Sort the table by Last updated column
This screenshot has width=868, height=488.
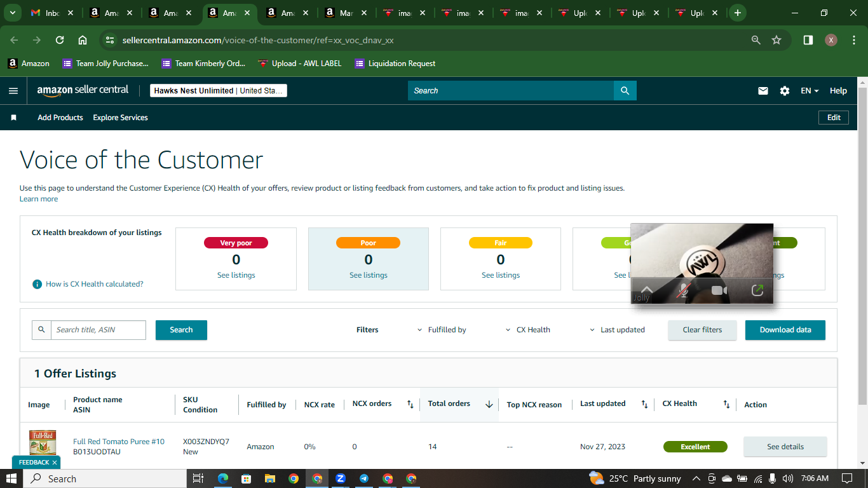[644, 404]
